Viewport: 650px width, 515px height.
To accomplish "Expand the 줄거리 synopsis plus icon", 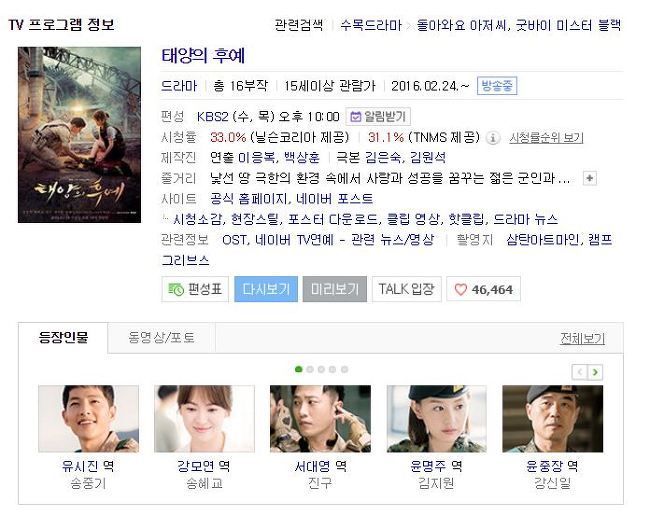I will pos(589,178).
